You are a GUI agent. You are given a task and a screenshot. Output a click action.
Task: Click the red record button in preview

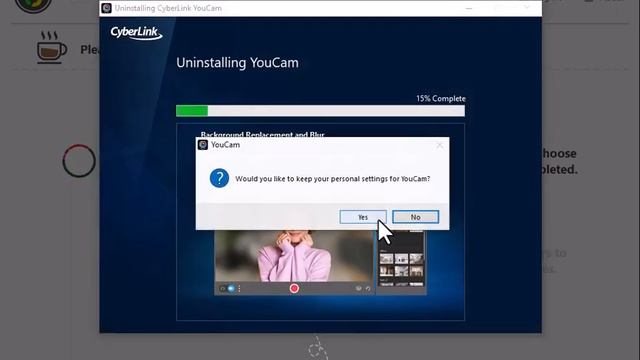pyautogui.click(x=294, y=289)
